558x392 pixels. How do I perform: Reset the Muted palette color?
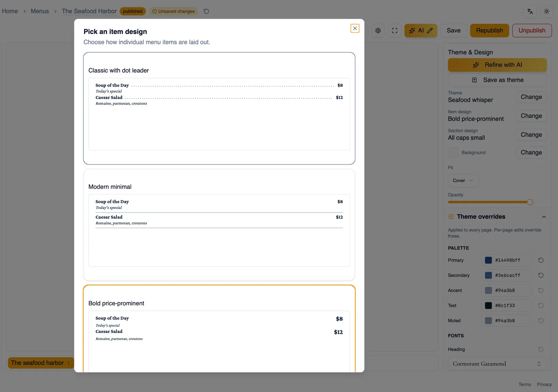click(x=541, y=321)
